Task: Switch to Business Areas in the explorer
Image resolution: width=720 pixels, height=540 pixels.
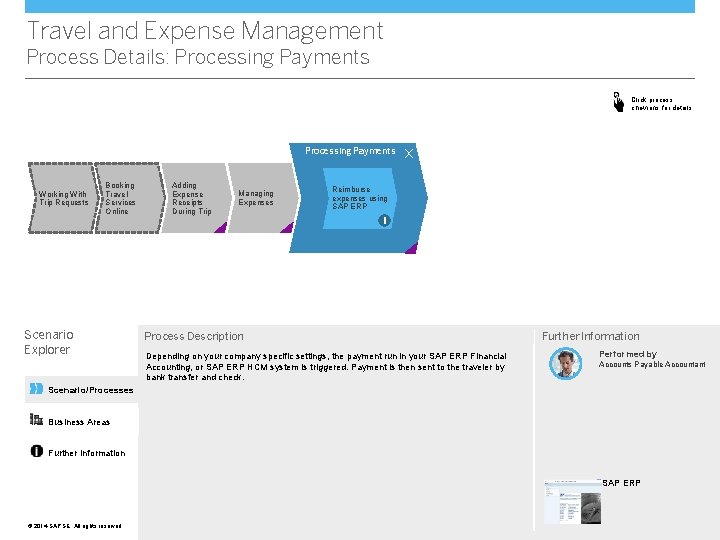Action: (70, 422)
